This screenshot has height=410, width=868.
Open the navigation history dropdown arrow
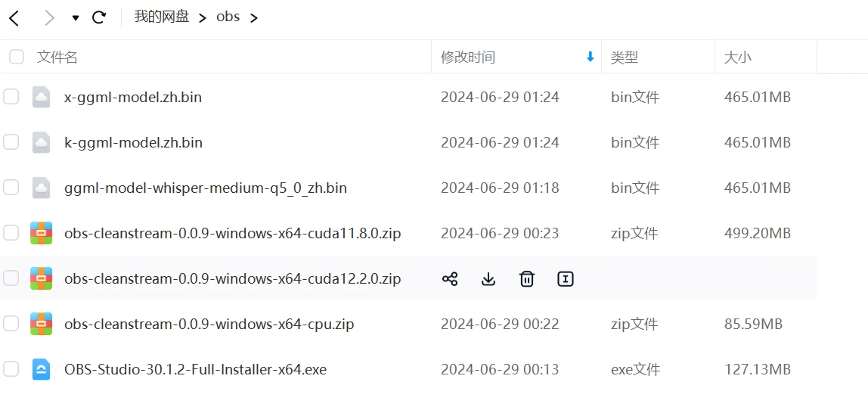[76, 18]
